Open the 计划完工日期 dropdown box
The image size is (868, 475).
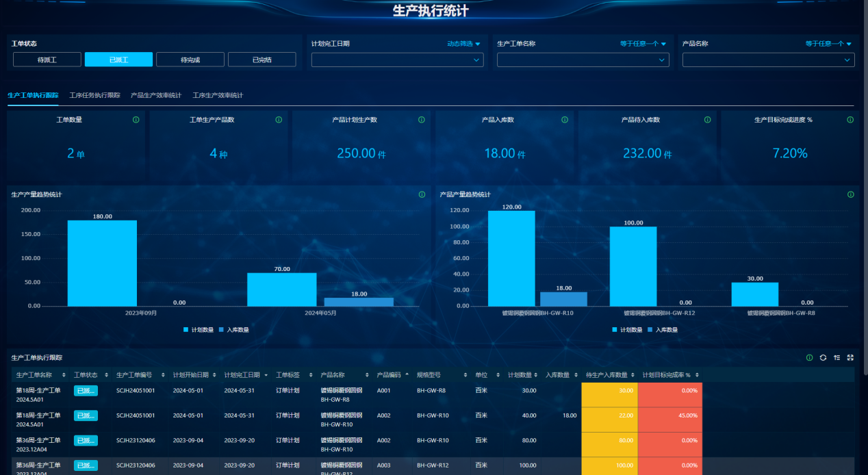pos(397,60)
